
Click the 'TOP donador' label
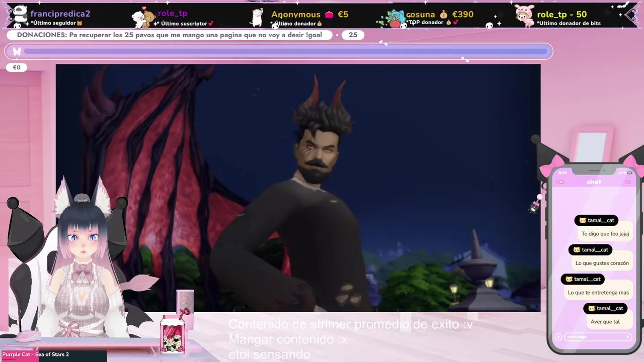coord(426,23)
